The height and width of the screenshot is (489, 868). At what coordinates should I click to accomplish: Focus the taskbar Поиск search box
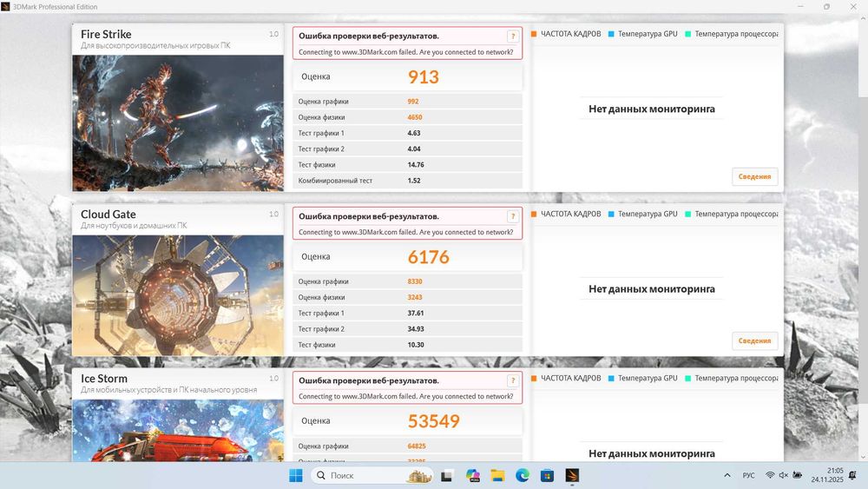click(373, 475)
